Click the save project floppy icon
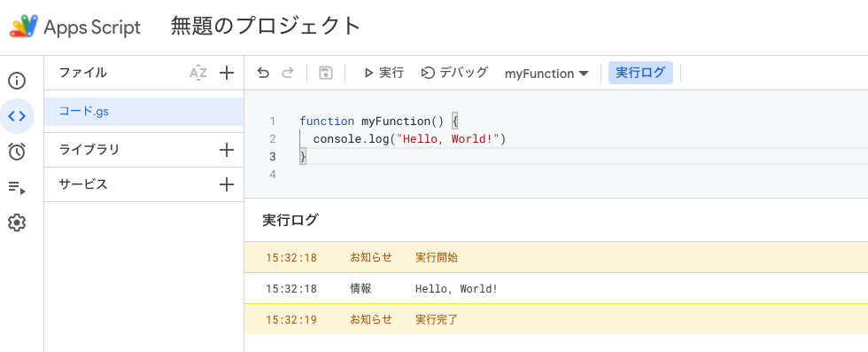 click(326, 73)
